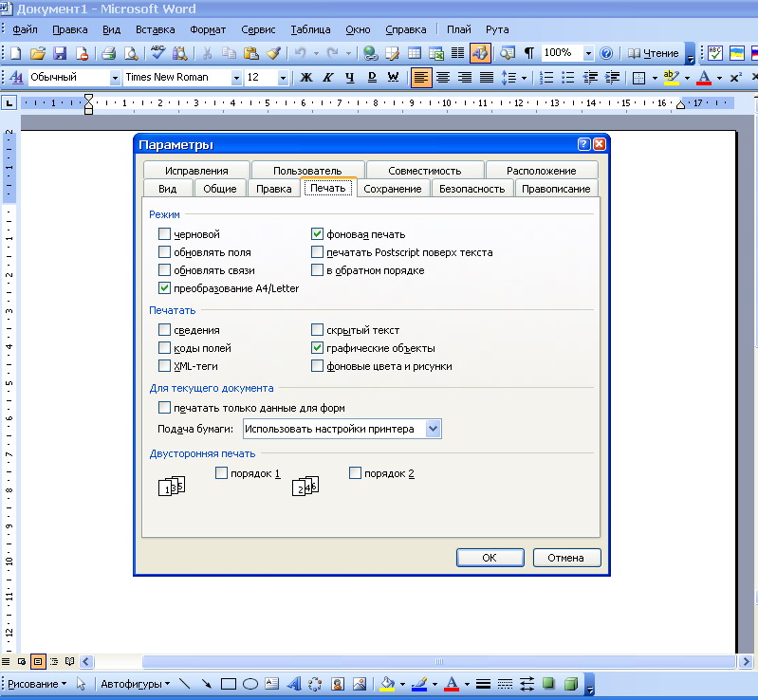Check the скрытый текст checkbox
Screen dimensions: 758x700
318,330
